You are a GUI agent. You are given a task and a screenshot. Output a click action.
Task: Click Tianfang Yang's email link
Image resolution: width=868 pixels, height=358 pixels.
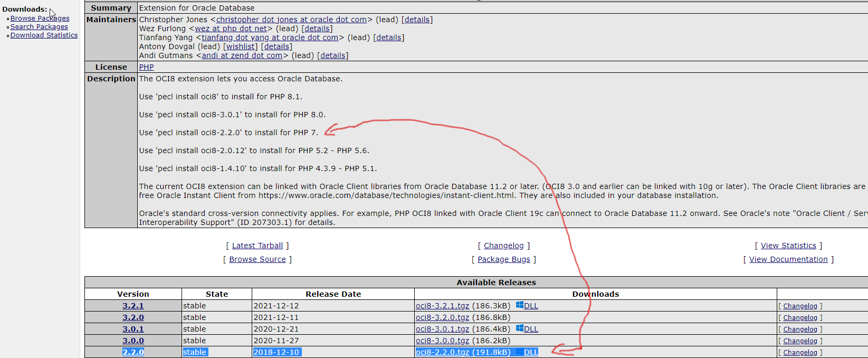tap(270, 37)
